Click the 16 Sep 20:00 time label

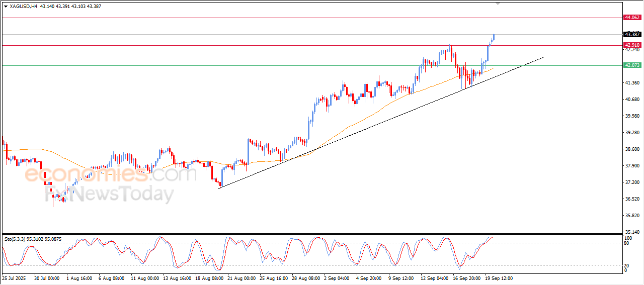click(x=466, y=277)
